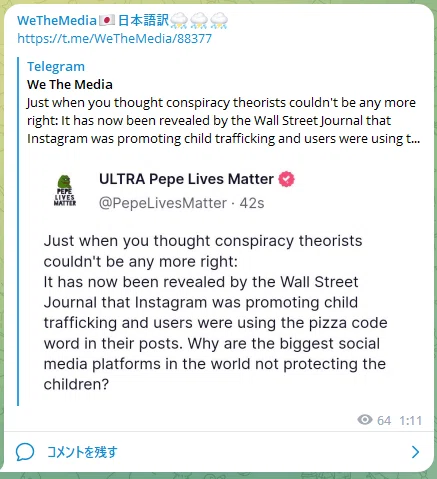Click the last thunder cloud emoji
This screenshot has width=437, height=479.
click(x=219, y=21)
